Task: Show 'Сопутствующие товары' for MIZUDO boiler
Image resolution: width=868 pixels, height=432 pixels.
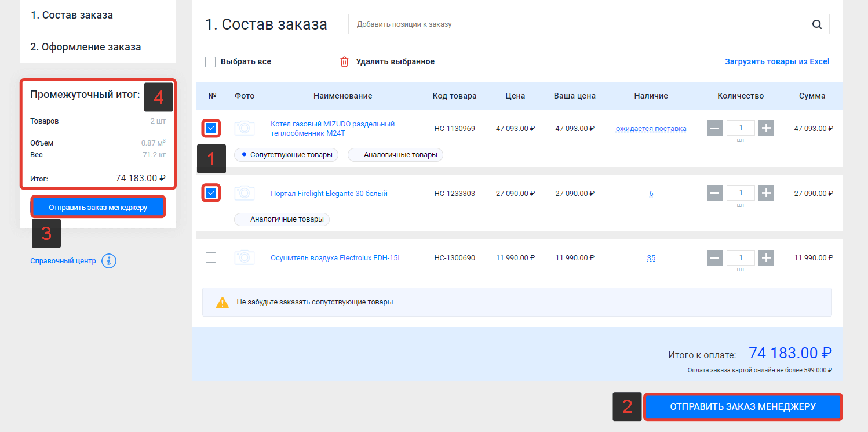Action: 287,155
